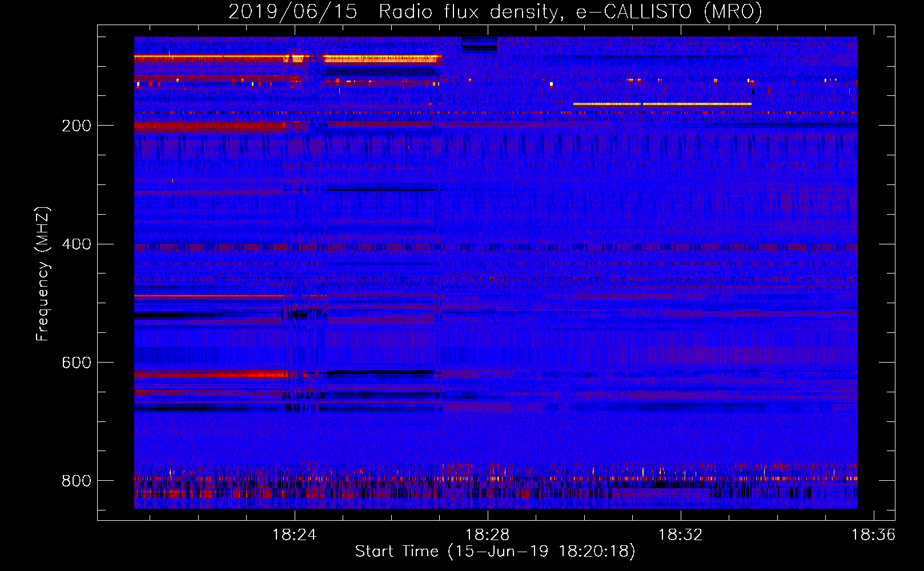924x571 pixels.
Task: Click the 600 frequency axis label
Action: 77,363
